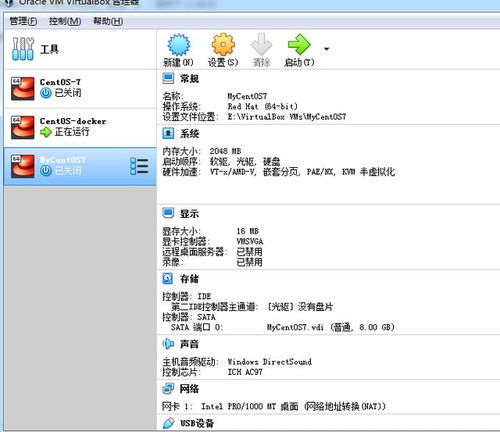This screenshot has height=432, width=500.
Task: Click the Tools (工具) wrench icon
Action: (23, 49)
